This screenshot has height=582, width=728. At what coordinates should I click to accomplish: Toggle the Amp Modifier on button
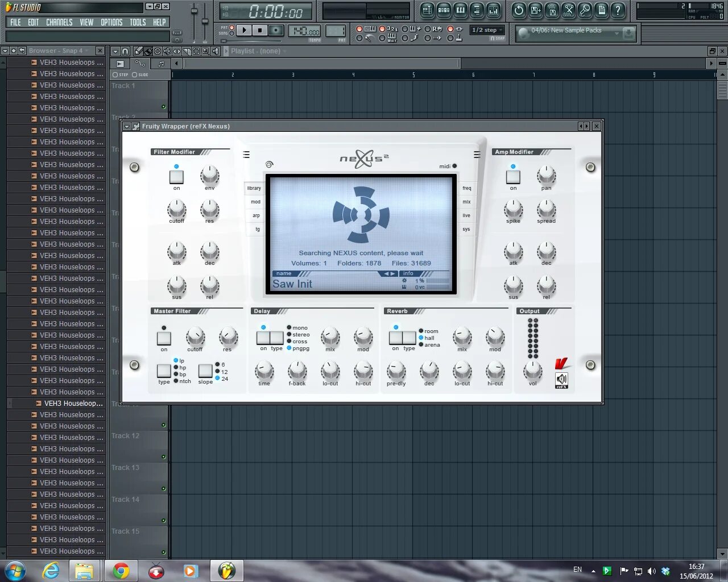point(513,177)
